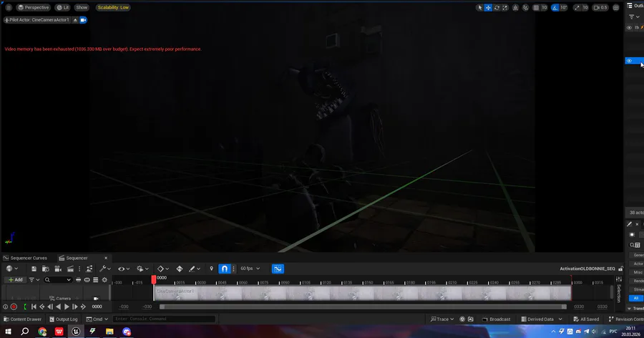Switch to the Sequencer Curves tab
Screen dimensions: 644x338
click(x=25, y=258)
